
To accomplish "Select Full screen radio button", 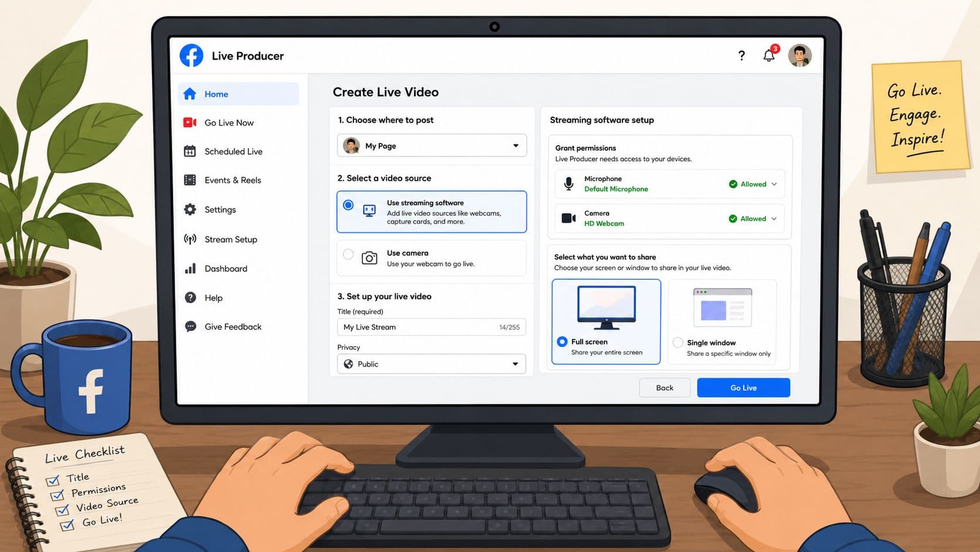I will point(562,341).
